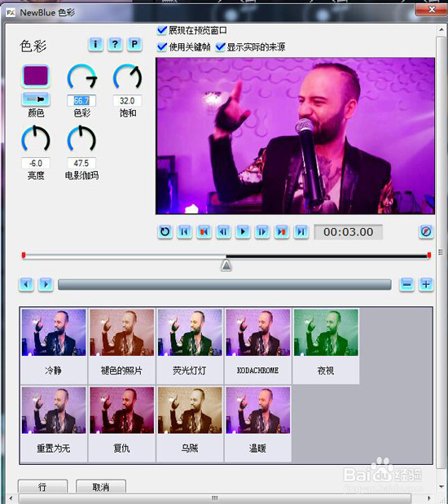Screen dimensions: 448x504
Task: Zoom in timeline with plus button
Action: [x=426, y=284]
